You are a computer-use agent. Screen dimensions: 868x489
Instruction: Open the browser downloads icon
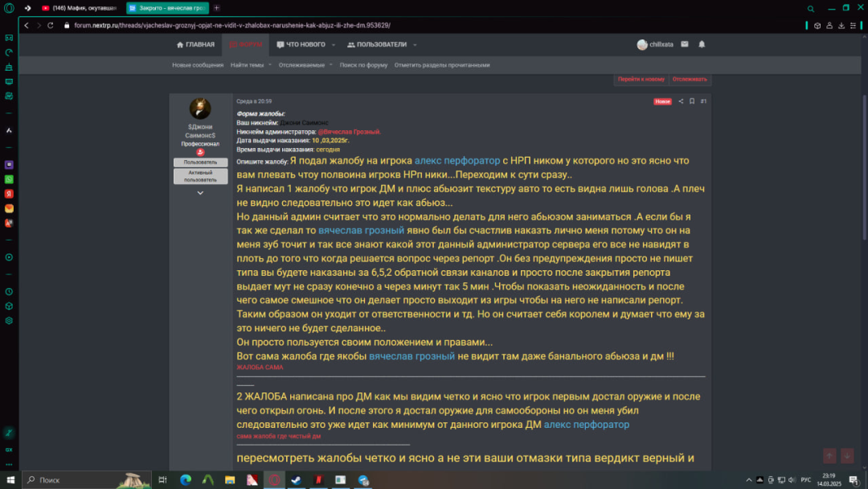tap(841, 26)
